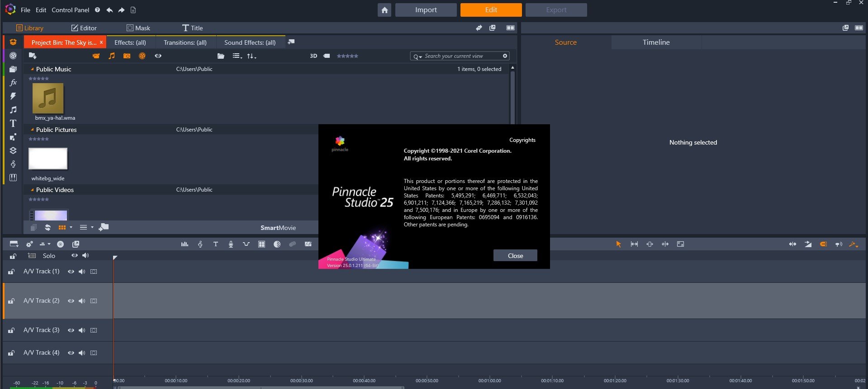Click the timeline Audio Mixer icon
This screenshot has height=389, width=868.
[x=185, y=244]
